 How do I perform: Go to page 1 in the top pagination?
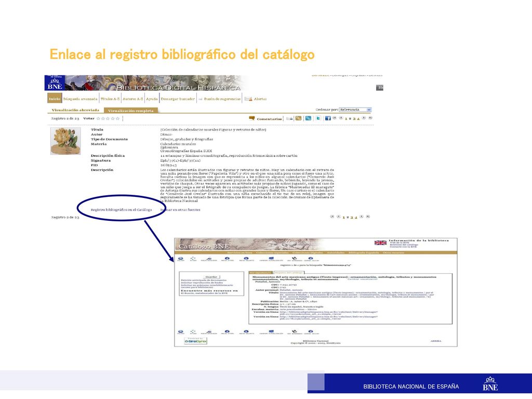tap(346, 119)
